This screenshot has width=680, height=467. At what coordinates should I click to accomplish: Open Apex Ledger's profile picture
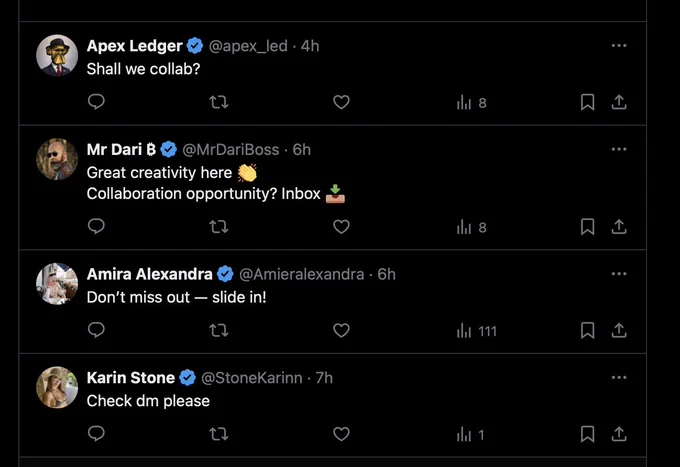tap(57, 56)
